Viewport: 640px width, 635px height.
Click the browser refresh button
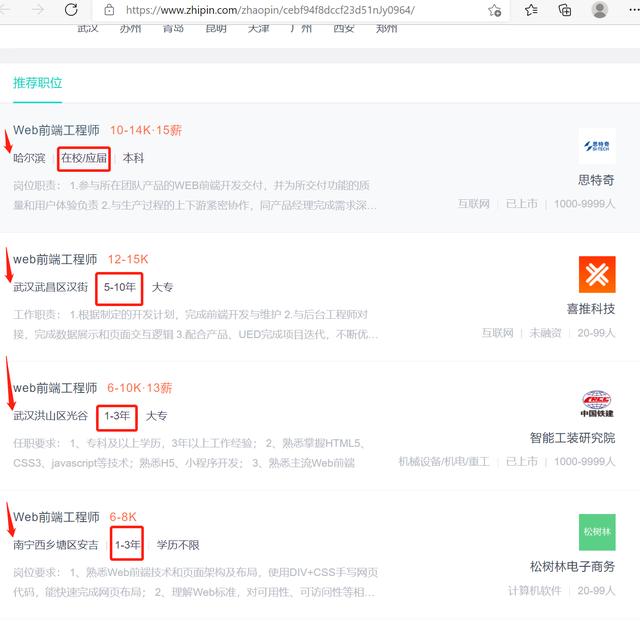pyautogui.click(x=71, y=10)
